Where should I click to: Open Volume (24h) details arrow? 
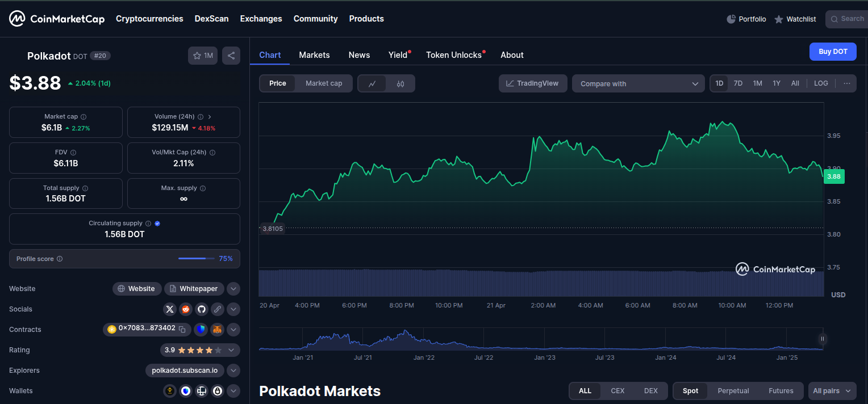[210, 116]
